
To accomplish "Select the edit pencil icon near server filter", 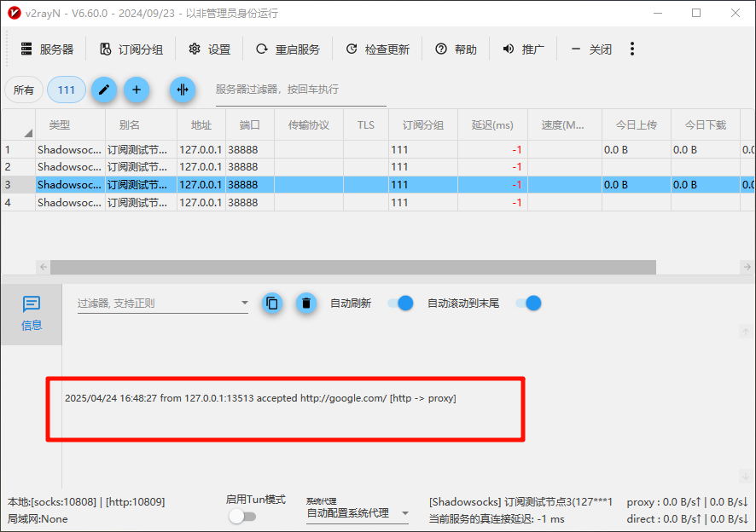I will click(103, 90).
